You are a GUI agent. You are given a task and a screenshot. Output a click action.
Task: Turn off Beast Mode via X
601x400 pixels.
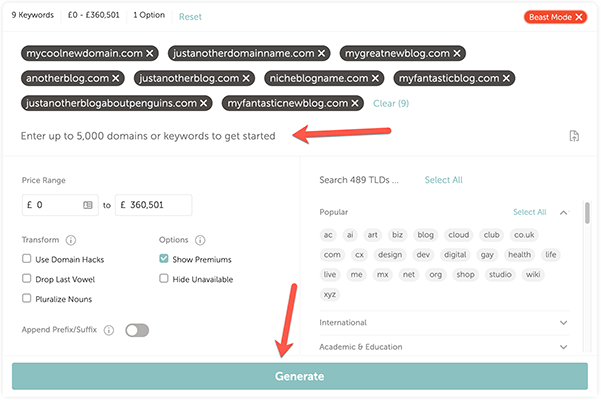[x=579, y=17]
